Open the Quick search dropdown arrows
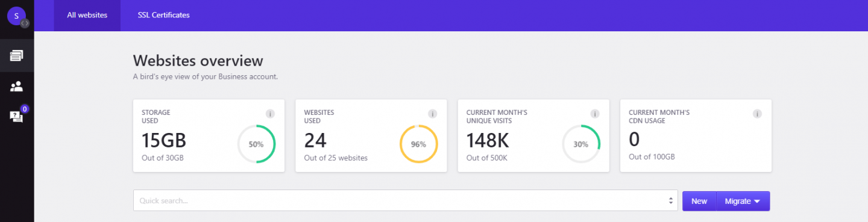 pos(671,201)
